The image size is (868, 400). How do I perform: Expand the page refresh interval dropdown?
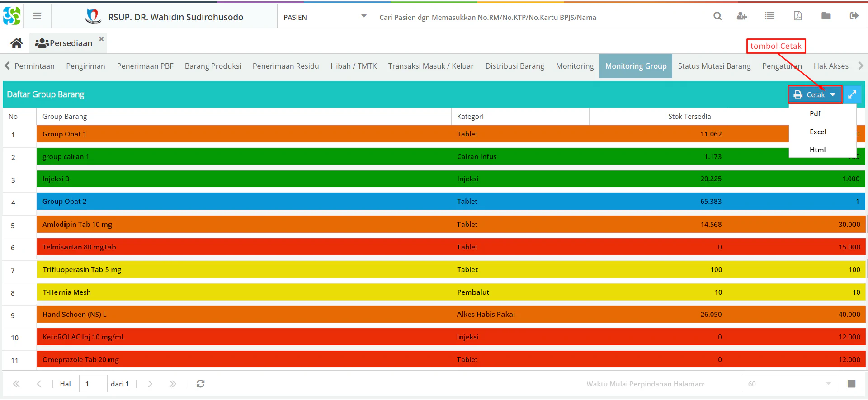[828, 384]
